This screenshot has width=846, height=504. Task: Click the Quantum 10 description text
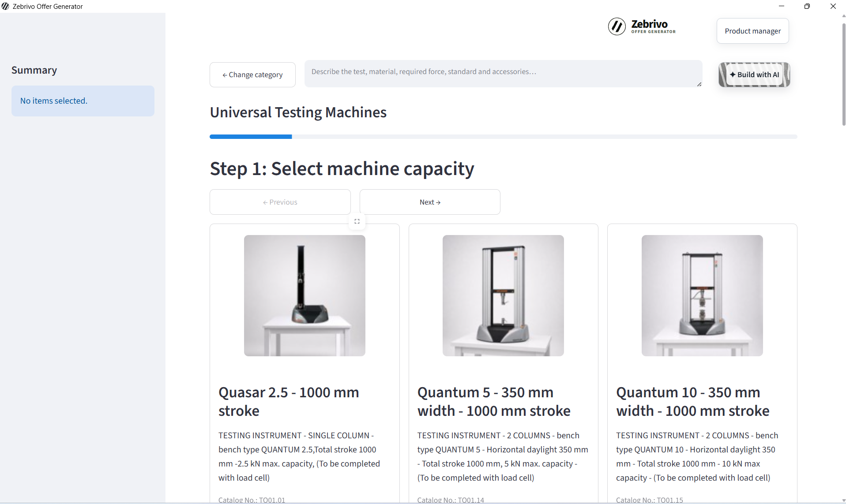[697, 456]
